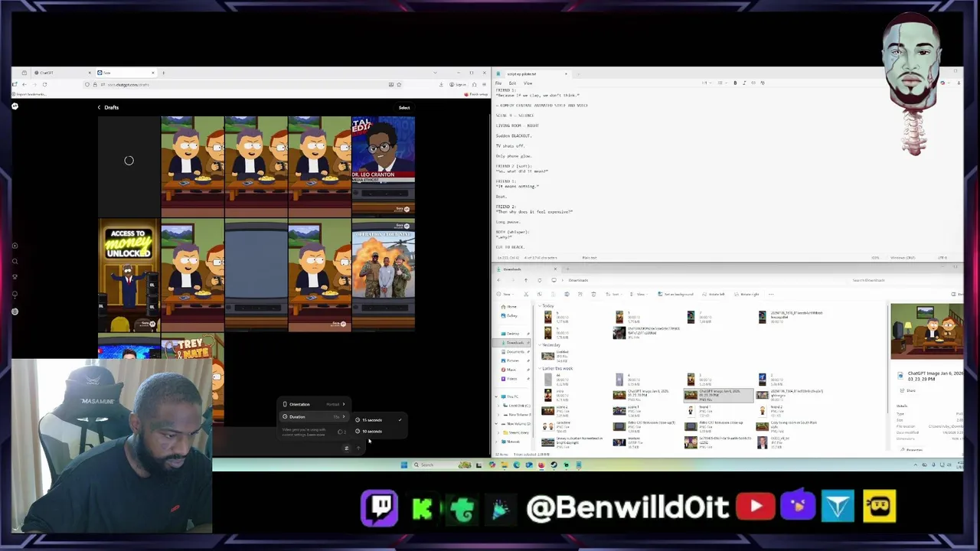The image size is (980, 551).
Task: Click the Import bookmarks link
Action: (31, 94)
